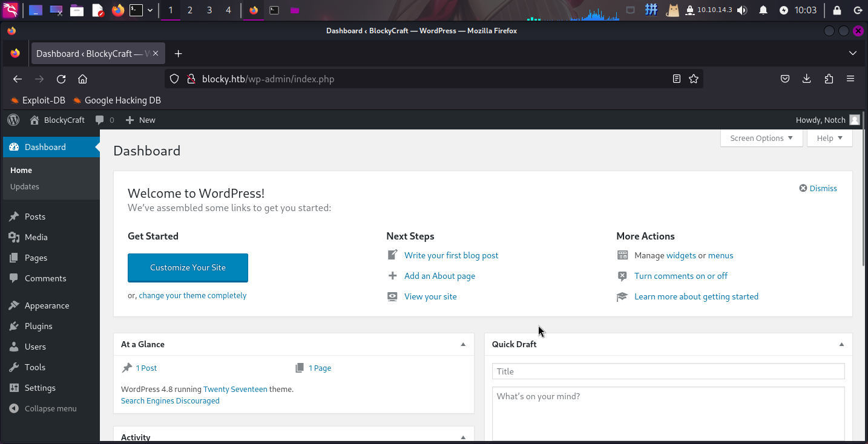Click the Customize Your Site button

pos(188,267)
